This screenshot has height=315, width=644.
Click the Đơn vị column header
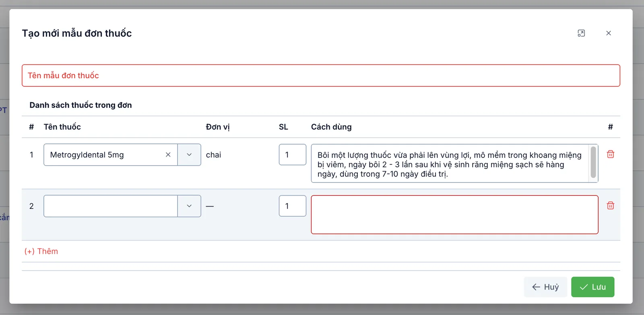218,127
